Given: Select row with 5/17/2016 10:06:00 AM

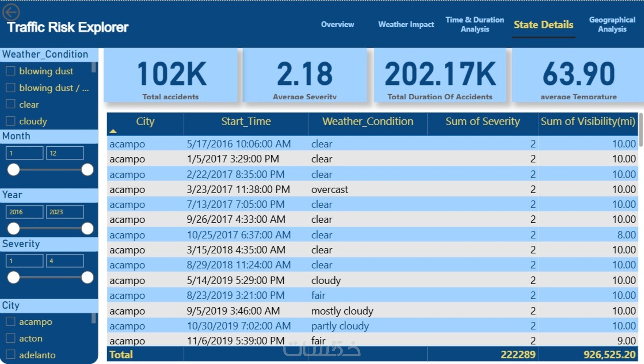Looking at the screenshot, I should click(372, 144).
